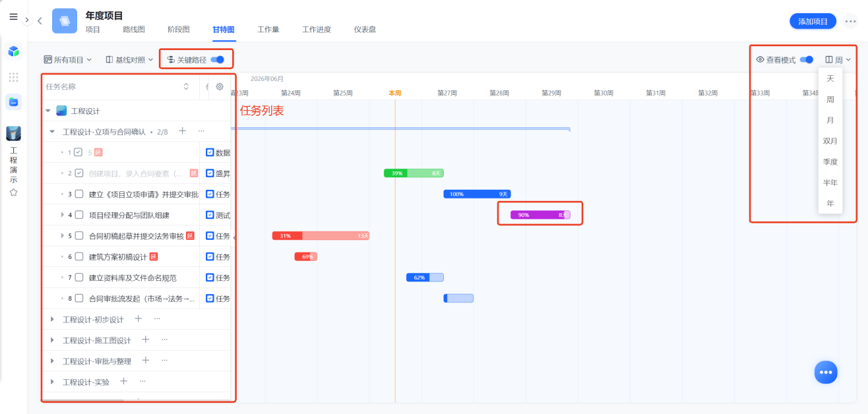Click the green 39% Gantt bar
The width and height of the screenshot is (868, 414).
pos(414,173)
